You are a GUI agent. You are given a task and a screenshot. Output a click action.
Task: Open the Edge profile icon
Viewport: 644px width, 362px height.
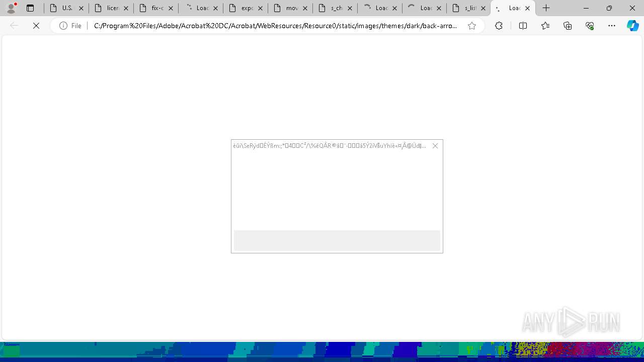tap(11, 8)
